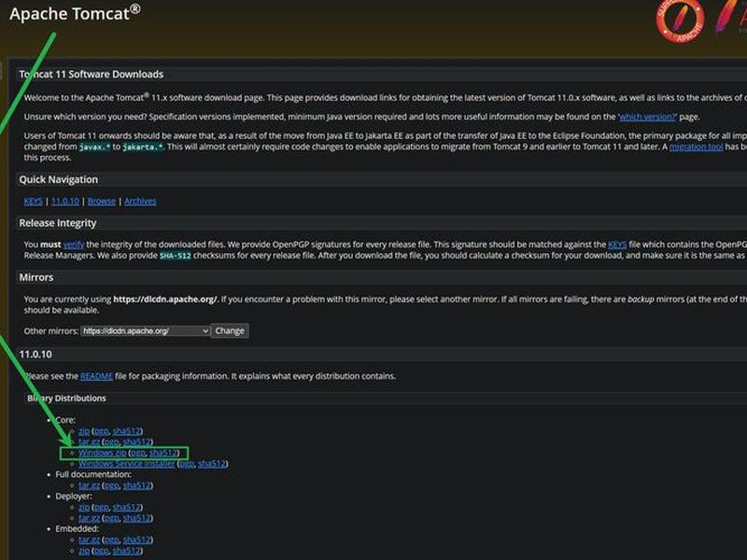The width and height of the screenshot is (747, 560).
Task: Download the Embedded tar.gz
Action: [89, 540]
